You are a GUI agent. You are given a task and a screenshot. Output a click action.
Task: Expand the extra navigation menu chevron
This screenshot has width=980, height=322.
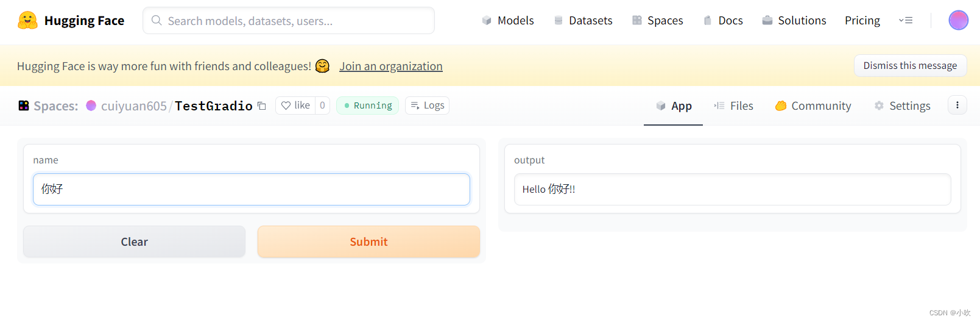pyautogui.click(x=906, y=21)
